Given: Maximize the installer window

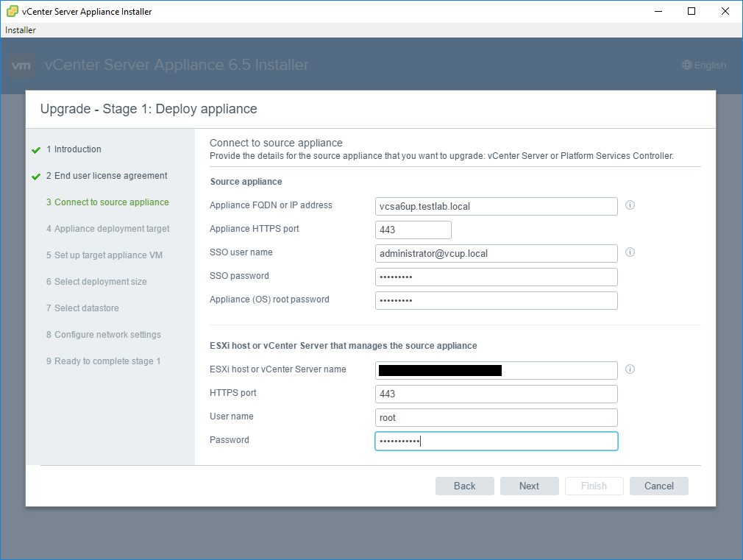Looking at the screenshot, I should 692,11.
